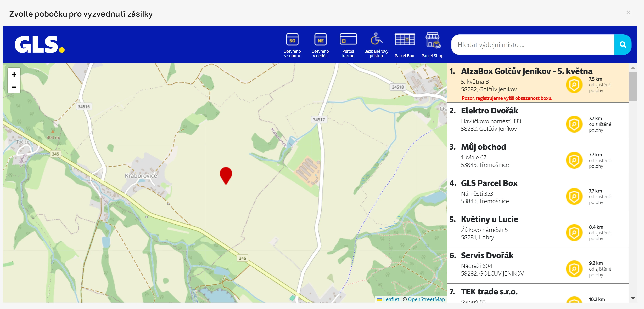Zoom out the map
Image resolution: width=644 pixels, height=309 pixels.
pos(14,87)
